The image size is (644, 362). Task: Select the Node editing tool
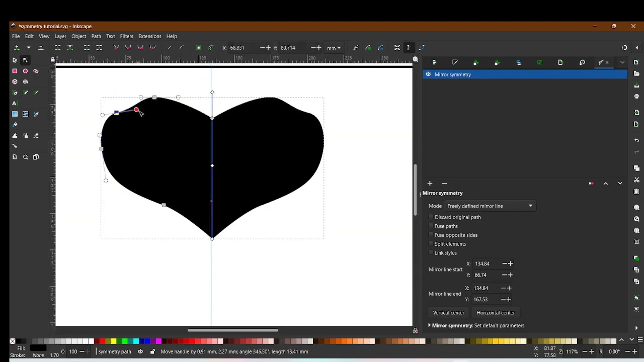(25, 60)
